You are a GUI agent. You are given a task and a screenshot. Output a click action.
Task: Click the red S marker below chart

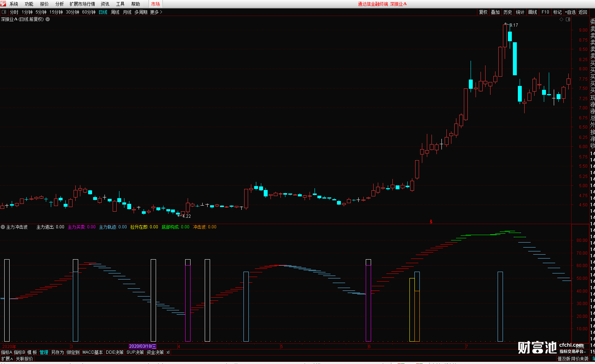pyautogui.click(x=431, y=222)
